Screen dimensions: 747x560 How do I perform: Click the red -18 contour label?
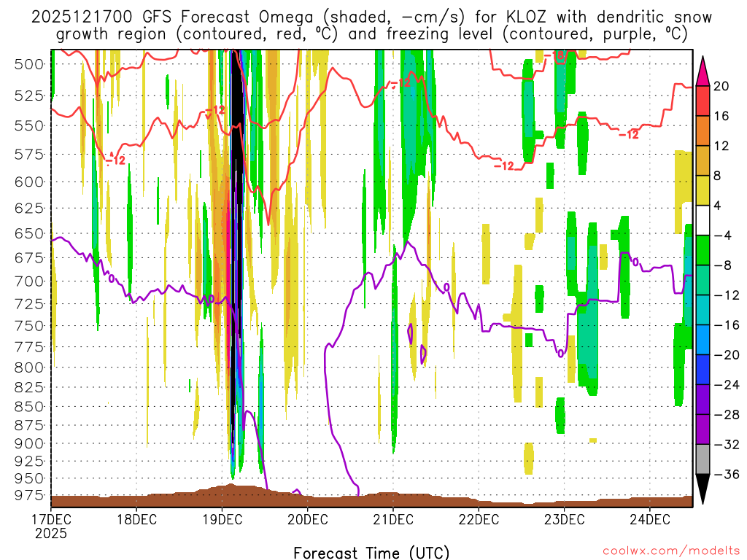point(554,55)
